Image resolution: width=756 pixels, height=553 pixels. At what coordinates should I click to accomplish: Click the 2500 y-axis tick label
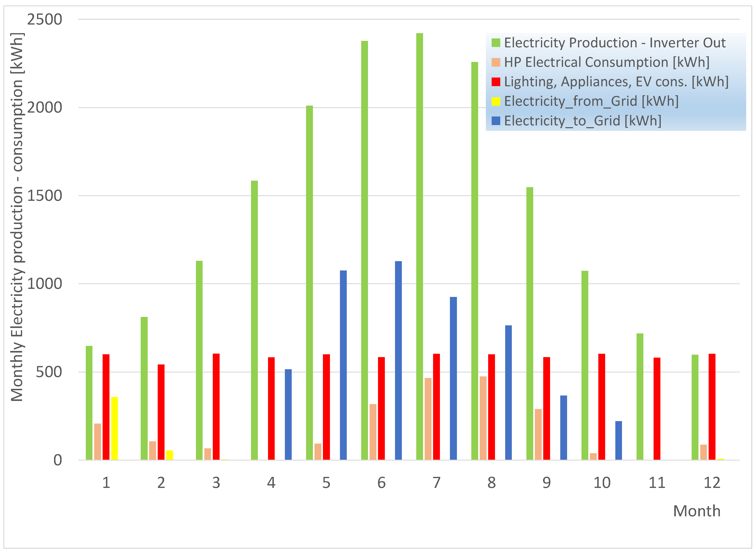pyautogui.click(x=45, y=19)
